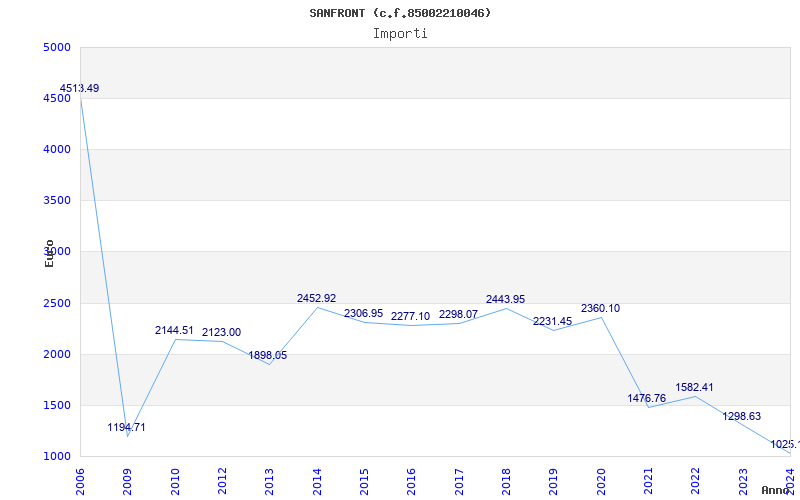Viewport: 800px width, 500px height.
Task: Click x-axis year 2023
Action: 743,481
